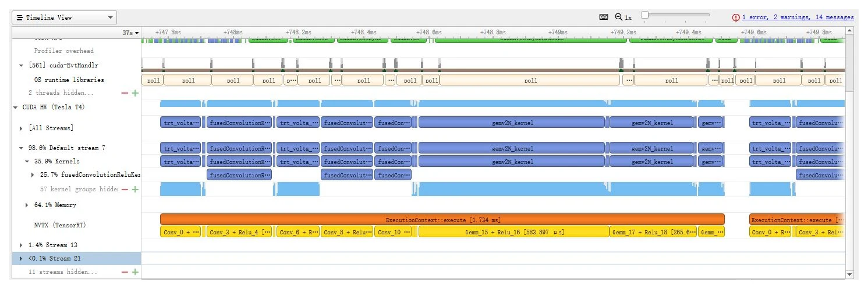Image resolution: width=868 pixels, height=289 pixels.
Task: Click the +749.4ms tick on the time ruler
Action: [x=688, y=32]
